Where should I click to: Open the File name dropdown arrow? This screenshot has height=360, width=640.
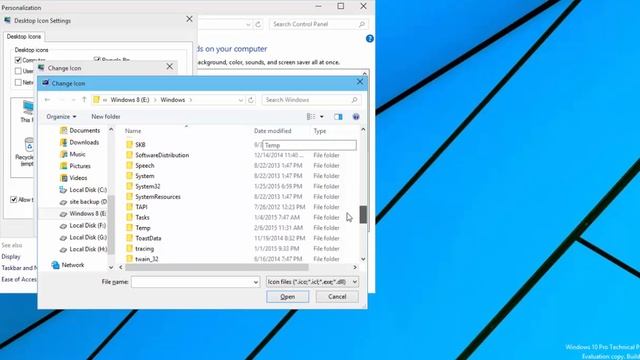point(256,282)
